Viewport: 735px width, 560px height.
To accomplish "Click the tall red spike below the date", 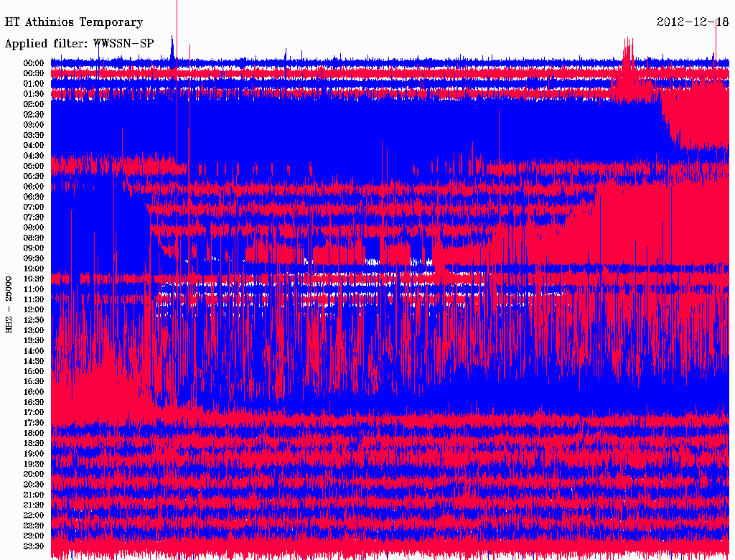I will pyautogui.click(x=716, y=43).
